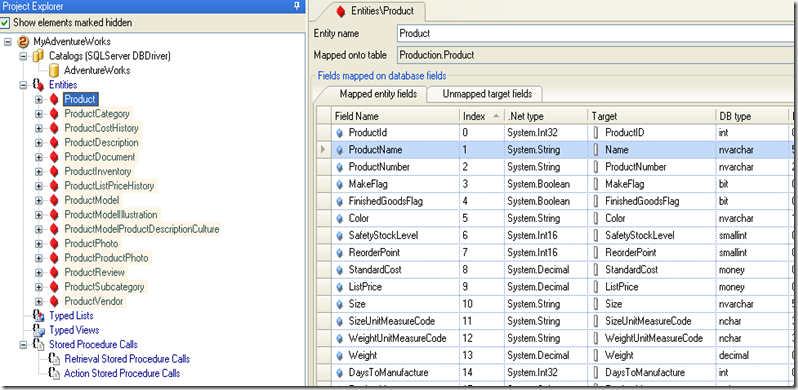This screenshot has width=798, height=390.
Task: Expand the ProductSubcategory node
Action: tap(39, 287)
